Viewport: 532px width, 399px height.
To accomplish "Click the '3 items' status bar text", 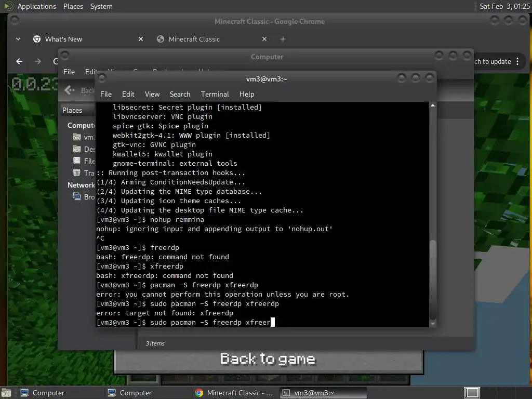I will point(155,343).
